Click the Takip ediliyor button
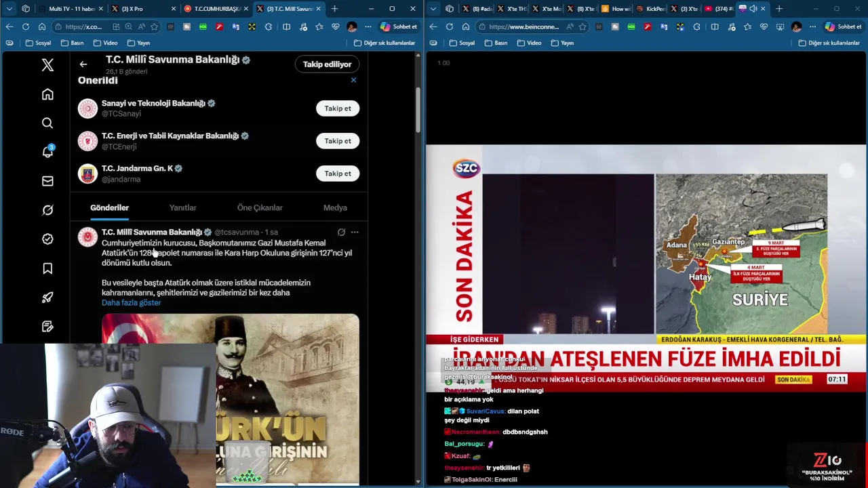The height and width of the screenshot is (488, 868). tap(327, 64)
